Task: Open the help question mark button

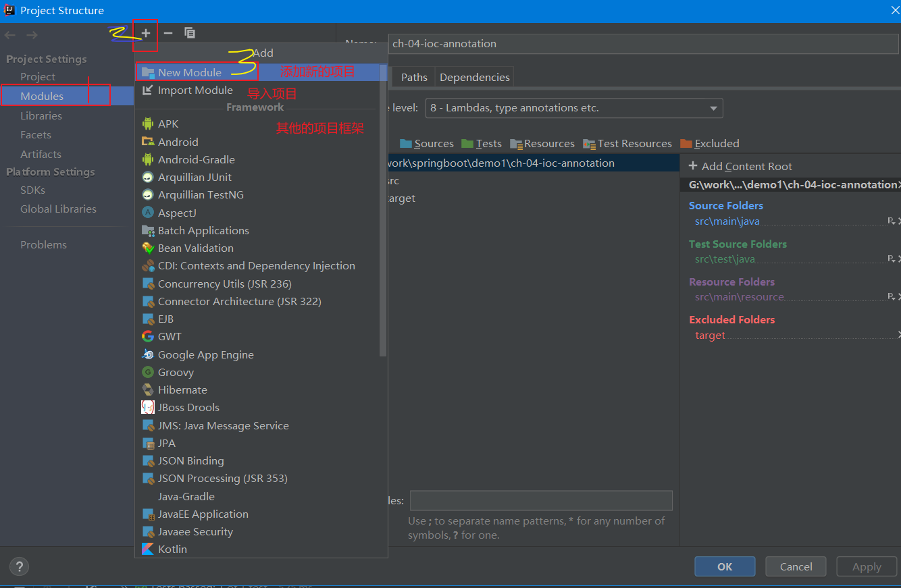Action: click(x=19, y=566)
